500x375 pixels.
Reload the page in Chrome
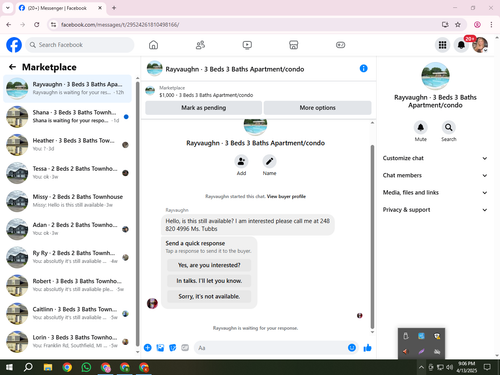(x=37, y=24)
